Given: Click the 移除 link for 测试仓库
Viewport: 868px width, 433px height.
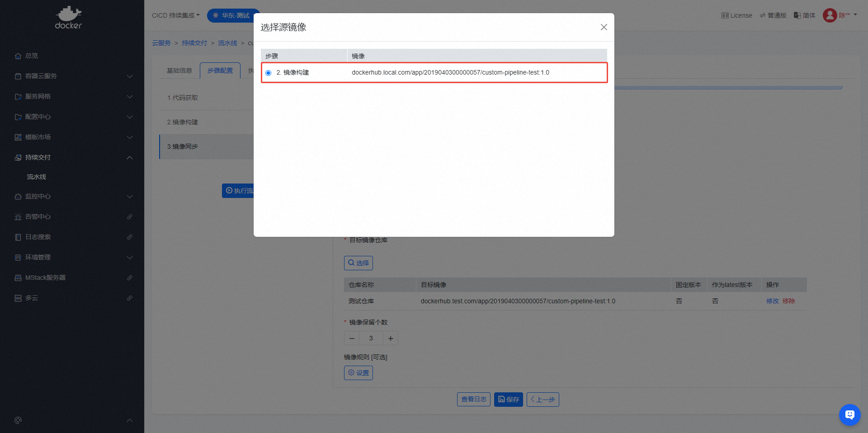Looking at the screenshot, I should 788,301.
